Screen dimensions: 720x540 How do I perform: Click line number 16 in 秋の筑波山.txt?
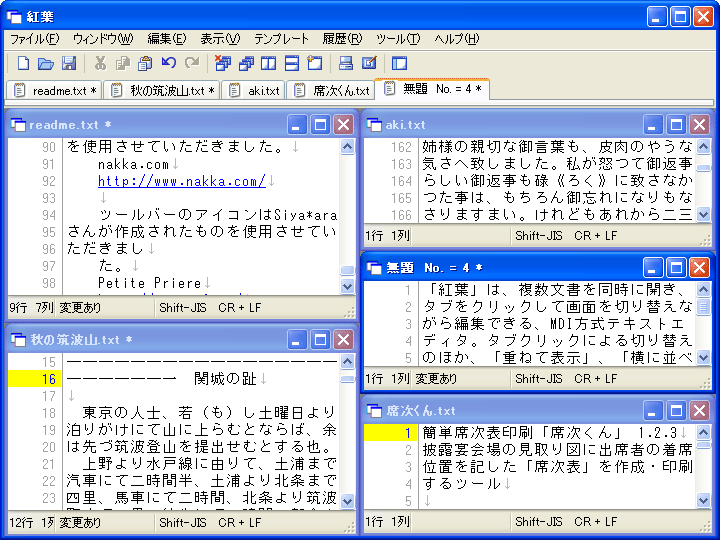point(49,379)
